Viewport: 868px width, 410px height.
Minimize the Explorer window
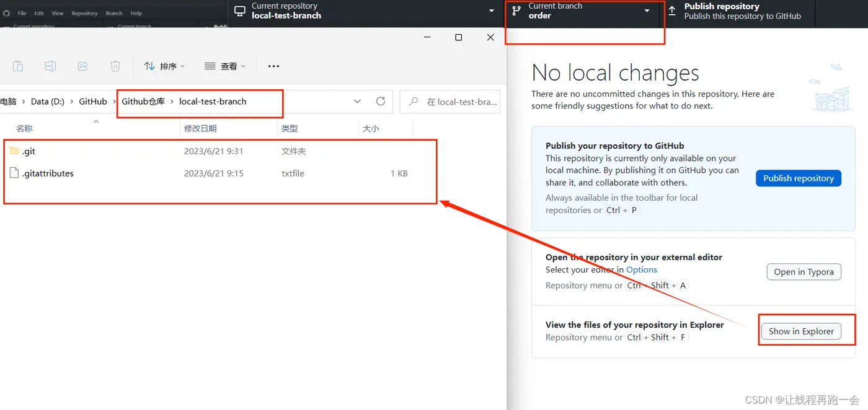(427, 37)
